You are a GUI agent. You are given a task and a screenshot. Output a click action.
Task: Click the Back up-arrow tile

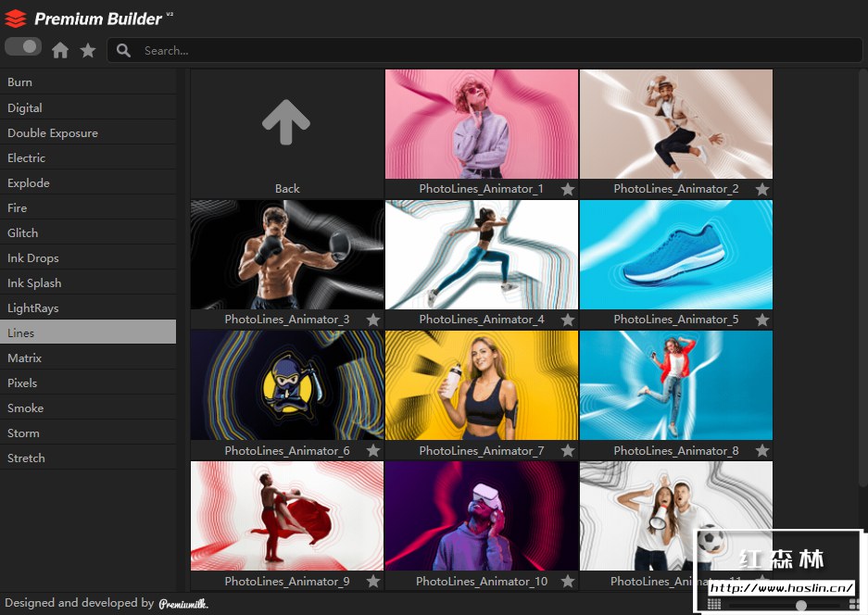pyautogui.click(x=287, y=133)
